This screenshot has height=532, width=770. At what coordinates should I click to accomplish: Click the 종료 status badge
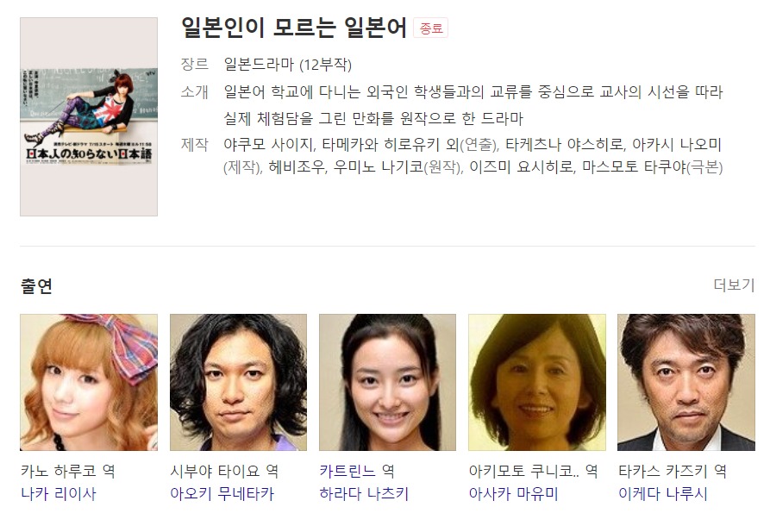(x=430, y=28)
